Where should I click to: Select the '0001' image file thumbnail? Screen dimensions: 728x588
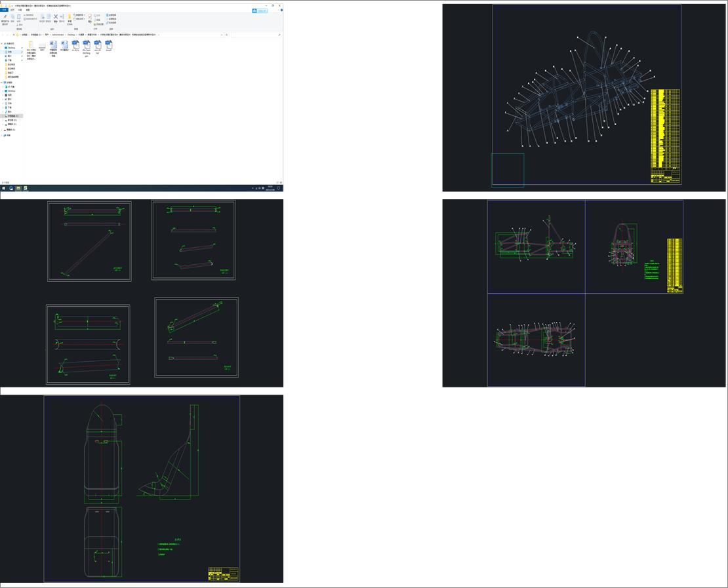pos(42,47)
